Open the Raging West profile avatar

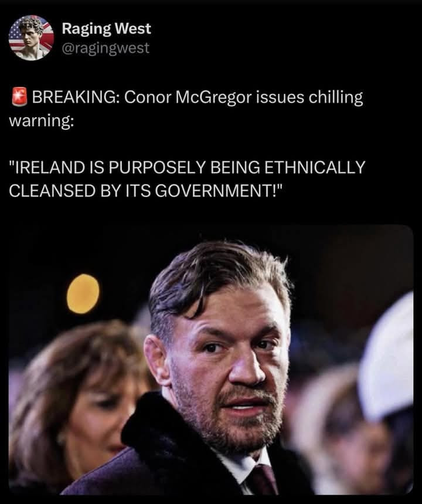31,38
